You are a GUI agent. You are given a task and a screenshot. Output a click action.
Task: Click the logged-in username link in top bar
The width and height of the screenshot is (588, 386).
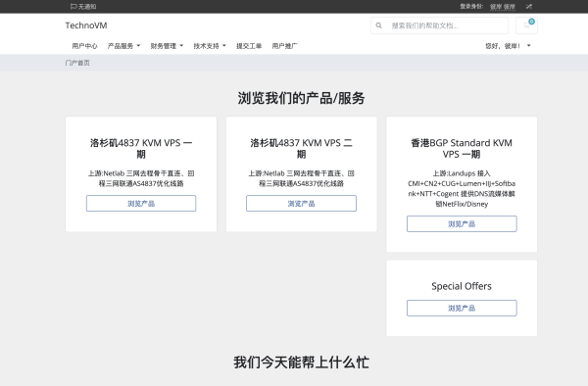coord(503,7)
